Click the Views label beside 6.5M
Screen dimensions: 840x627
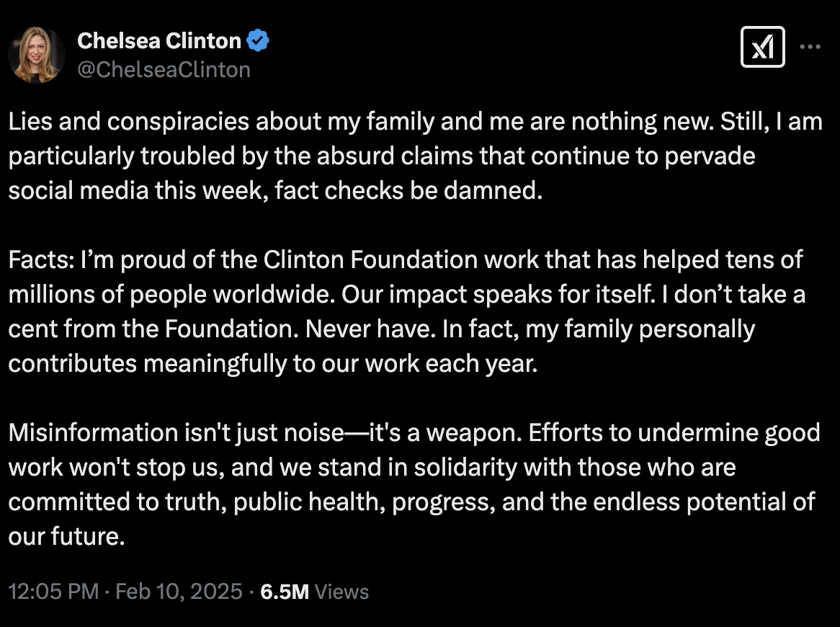341,592
